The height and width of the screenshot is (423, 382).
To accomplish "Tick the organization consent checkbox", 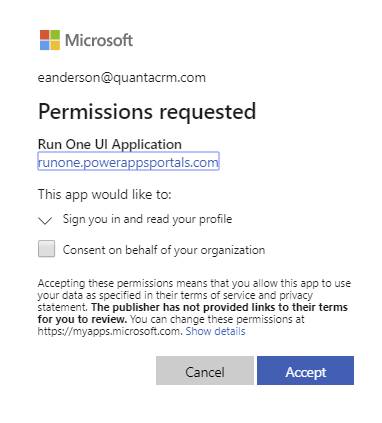I will point(46,249).
